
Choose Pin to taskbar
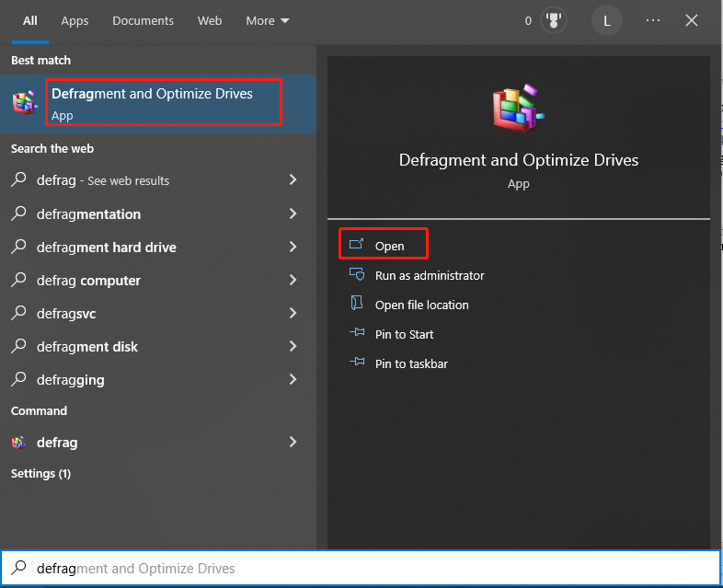point(411,363)
